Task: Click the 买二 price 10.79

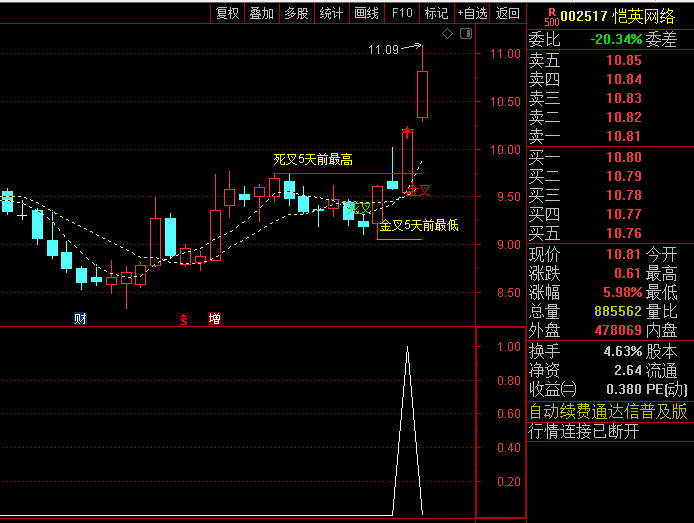Action: 624,177
